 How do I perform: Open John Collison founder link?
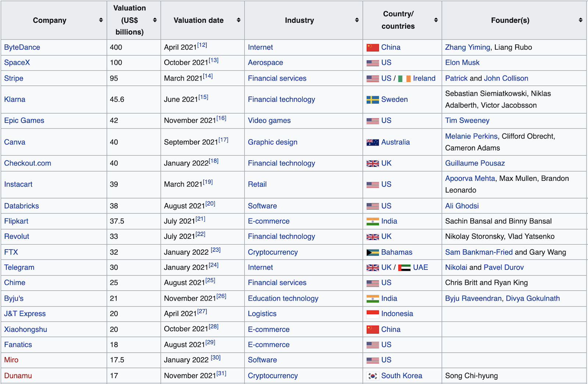click(506, 78)
